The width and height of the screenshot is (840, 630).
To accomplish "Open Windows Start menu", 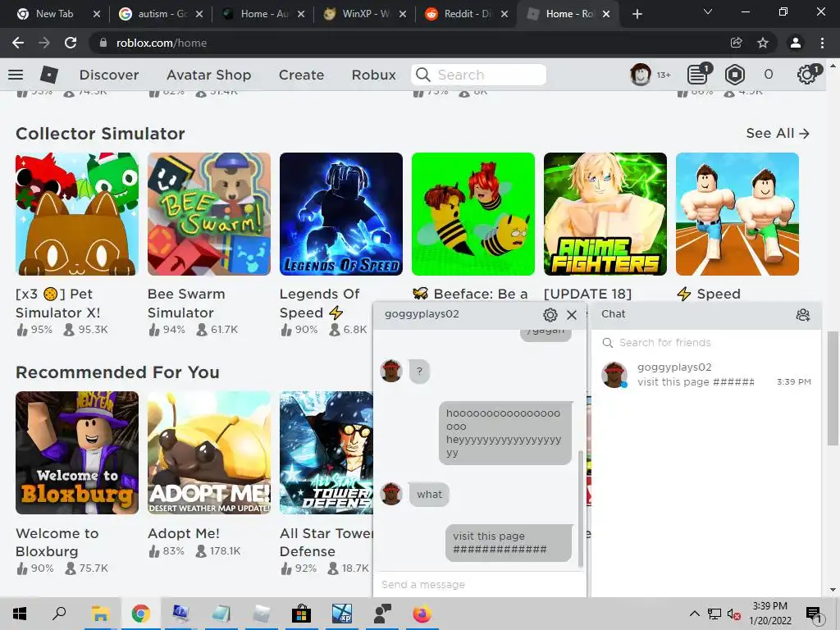I will click(20, 614).
